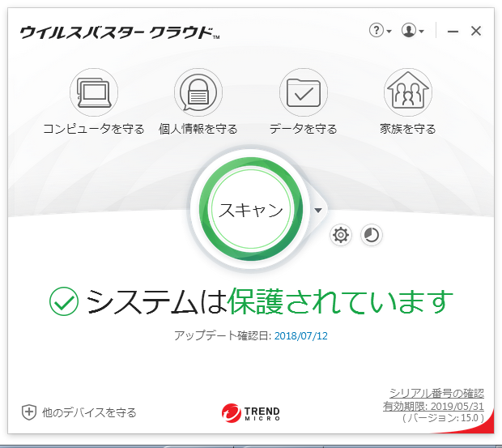Expand the scan options arrow beside スキャン

(318, 211)
